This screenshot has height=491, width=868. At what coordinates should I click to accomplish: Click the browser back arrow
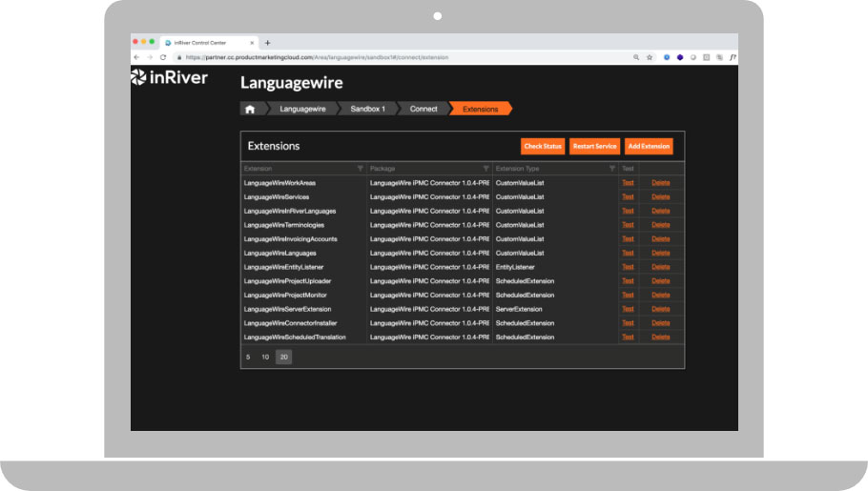137,57
